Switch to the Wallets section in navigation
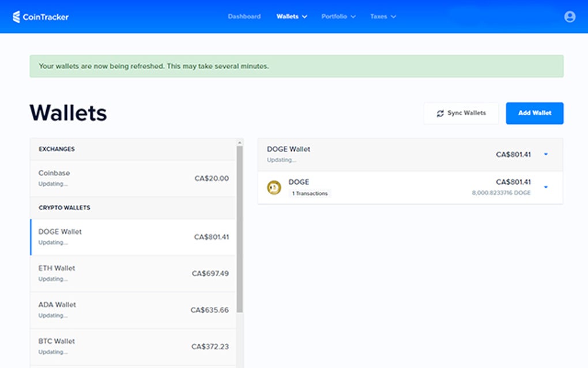 click(287, 16)
